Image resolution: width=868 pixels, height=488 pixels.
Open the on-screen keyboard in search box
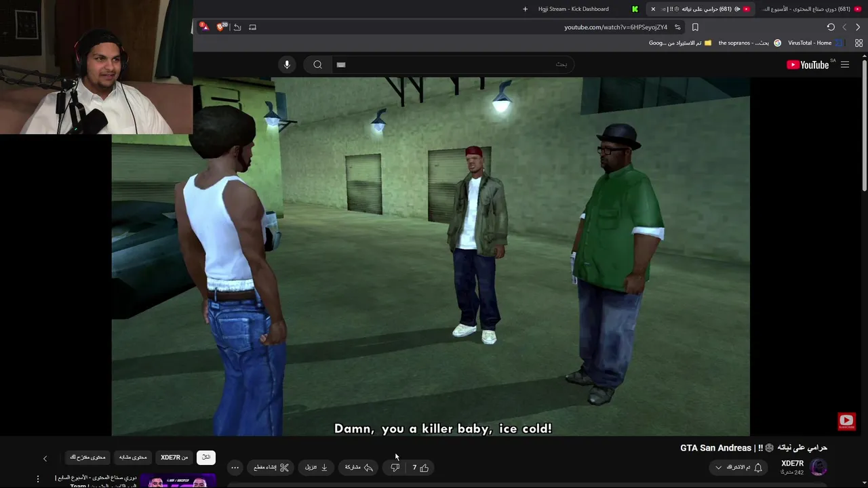point(341,64)
